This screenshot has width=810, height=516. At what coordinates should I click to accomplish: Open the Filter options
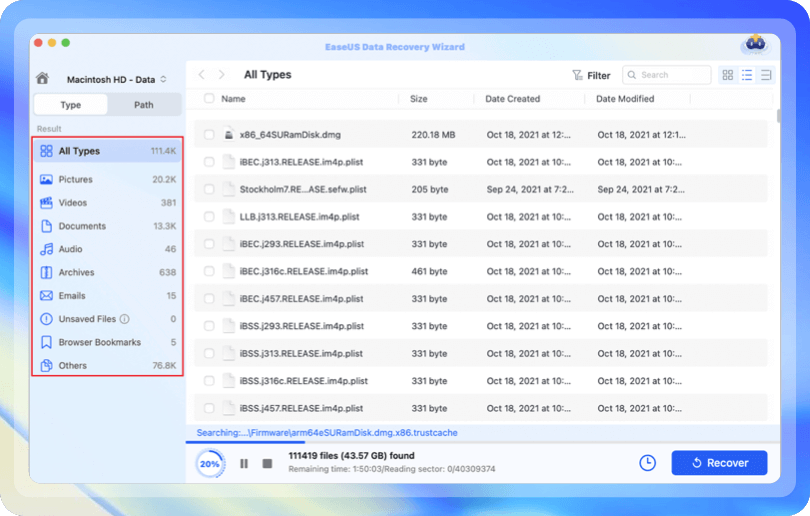coord(591,75)
